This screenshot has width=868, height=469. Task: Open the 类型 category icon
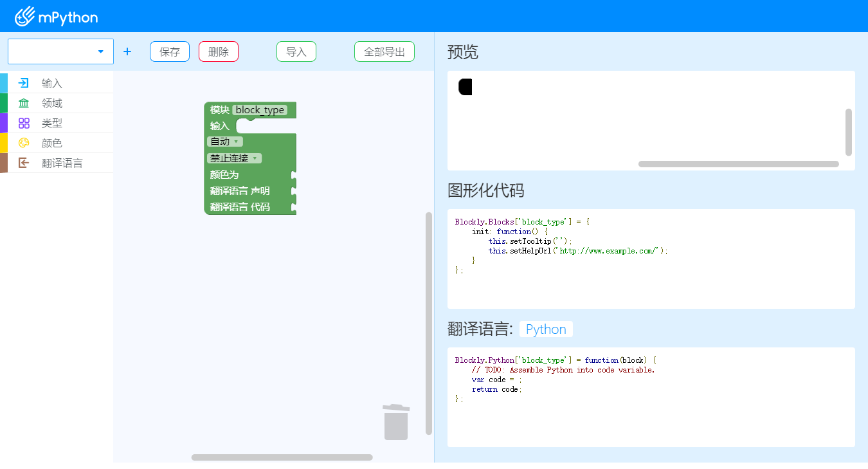(24, 123)
